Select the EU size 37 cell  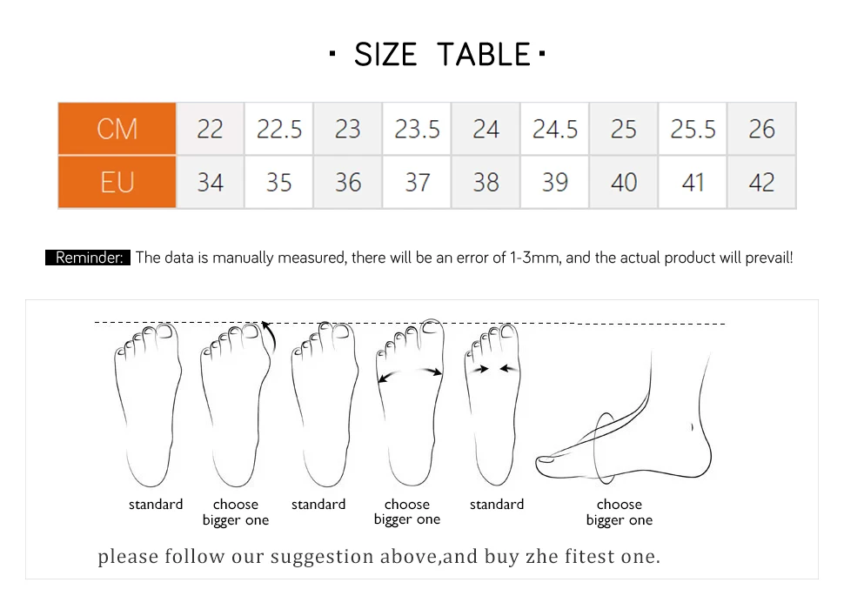[417, 183]
